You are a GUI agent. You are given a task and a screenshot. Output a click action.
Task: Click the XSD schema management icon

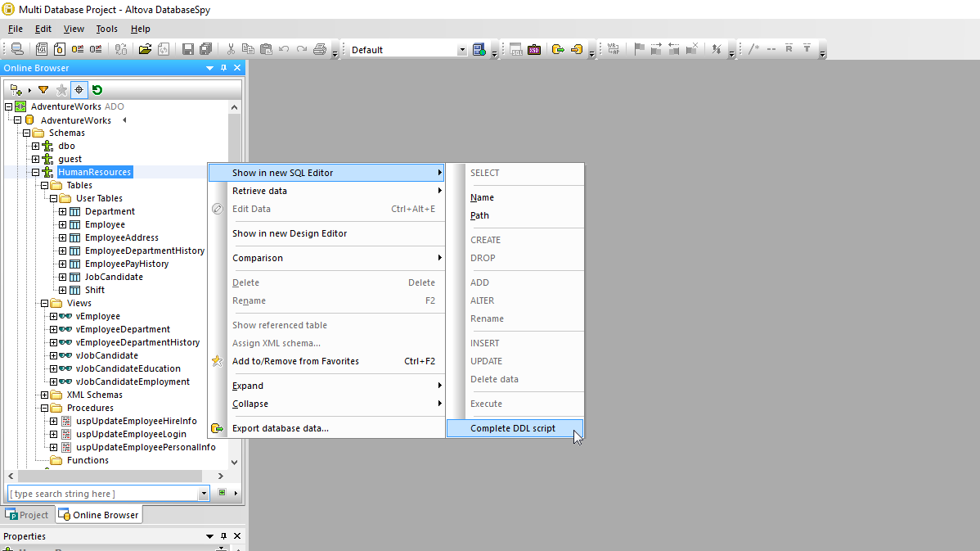(534, 50)
